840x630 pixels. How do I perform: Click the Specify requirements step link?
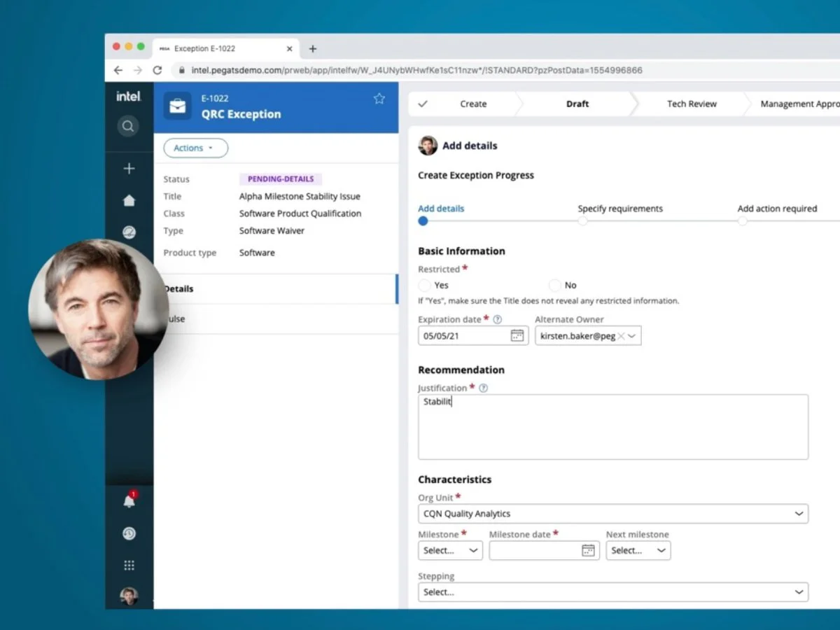619,208
